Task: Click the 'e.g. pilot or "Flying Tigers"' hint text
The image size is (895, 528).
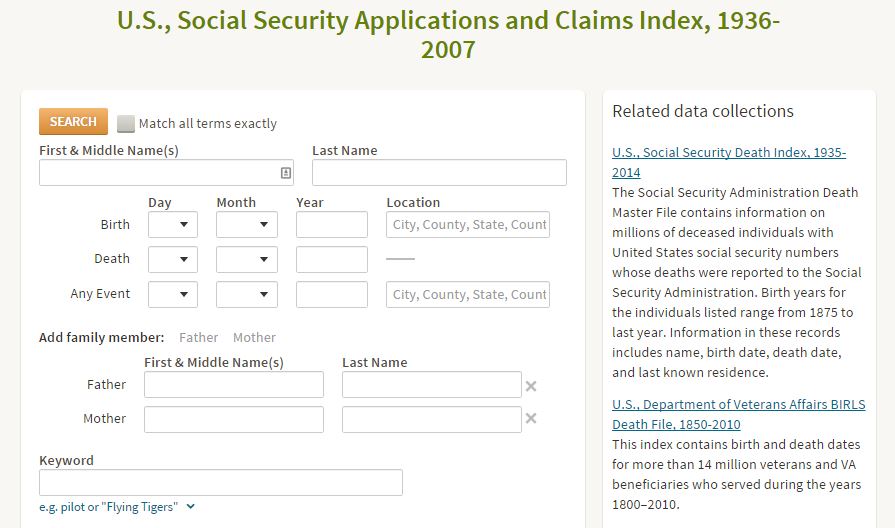Action: 108,507
